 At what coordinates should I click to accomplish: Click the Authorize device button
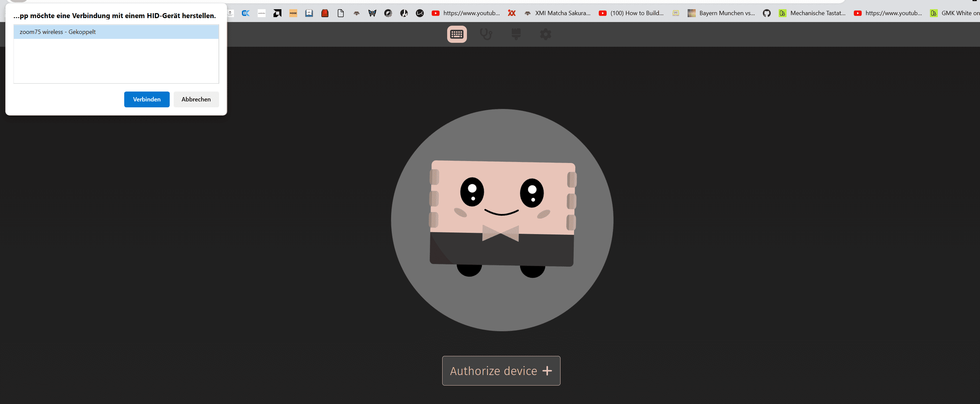[x=501, y=370]
